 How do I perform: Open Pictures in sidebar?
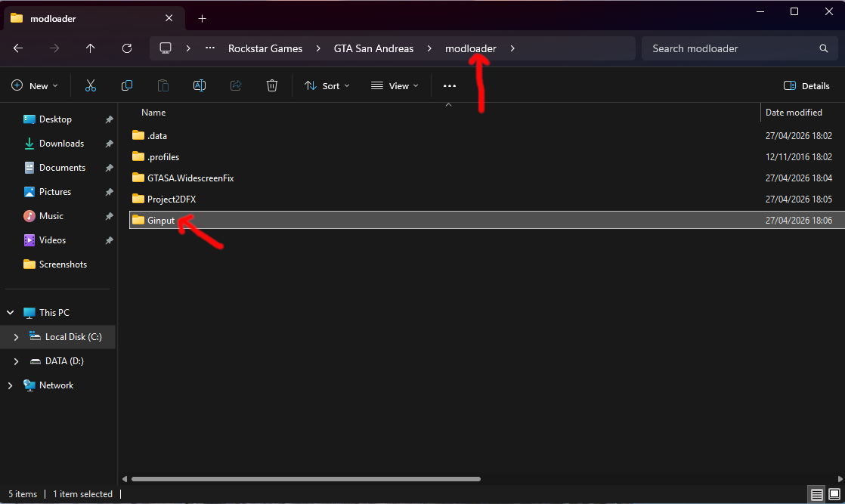point(55,192)
